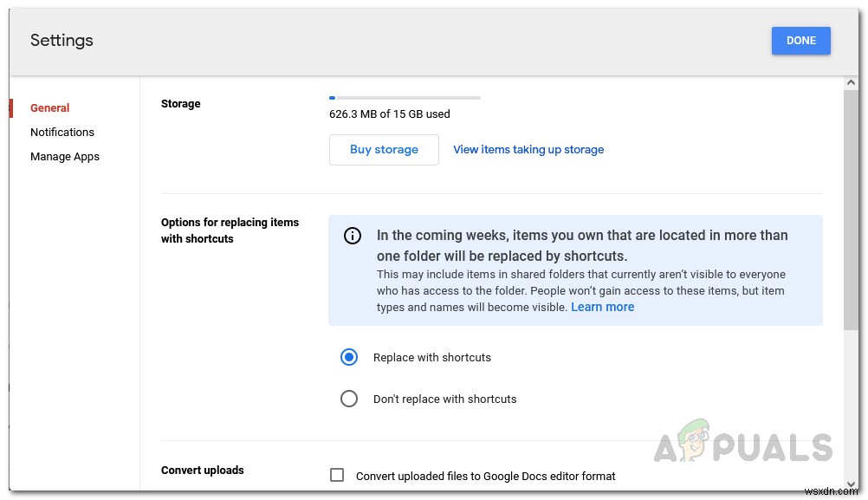
Task: Click the blue DONE button
Action: coord(800,41)
